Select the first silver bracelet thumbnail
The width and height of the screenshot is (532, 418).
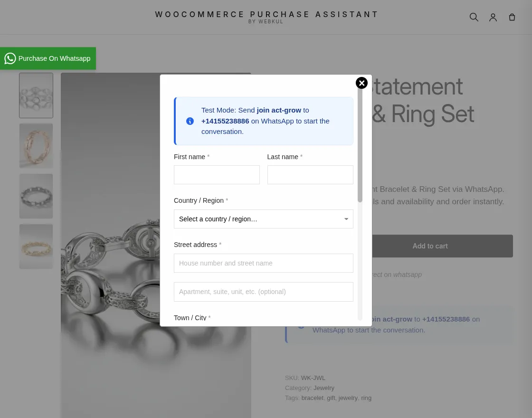(x=36, y=95)
